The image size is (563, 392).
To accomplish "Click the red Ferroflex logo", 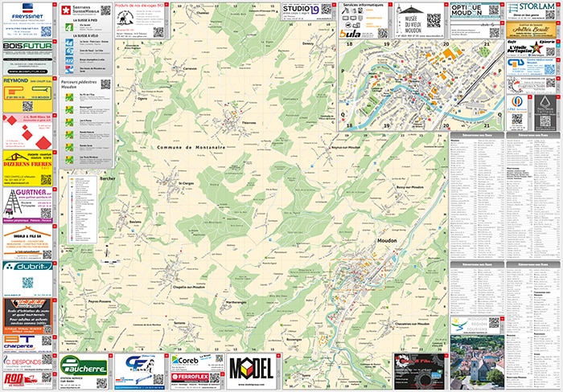I will (190, 378).
